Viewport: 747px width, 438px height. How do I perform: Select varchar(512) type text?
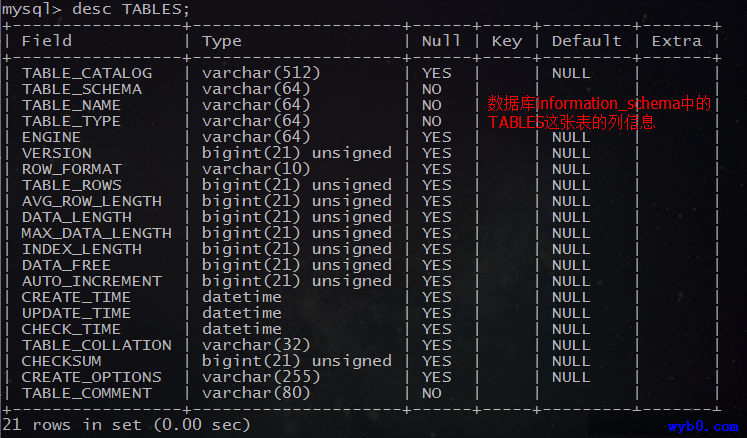coord(261,73)
